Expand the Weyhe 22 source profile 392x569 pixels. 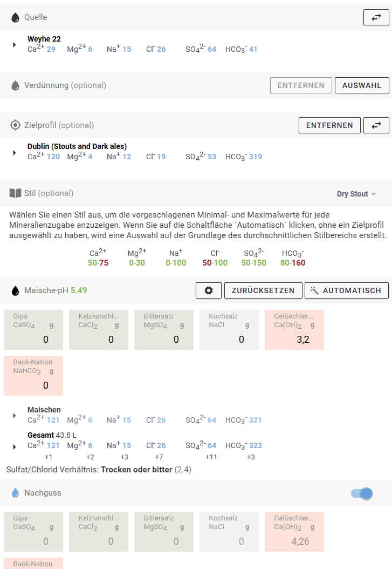[x=15, y=45]
